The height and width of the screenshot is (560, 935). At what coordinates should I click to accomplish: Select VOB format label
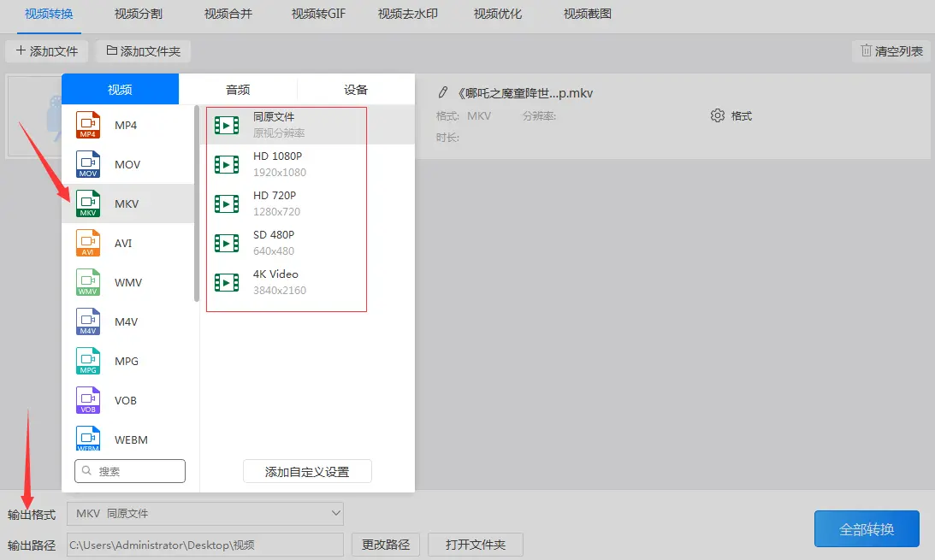tap(125, 400)
